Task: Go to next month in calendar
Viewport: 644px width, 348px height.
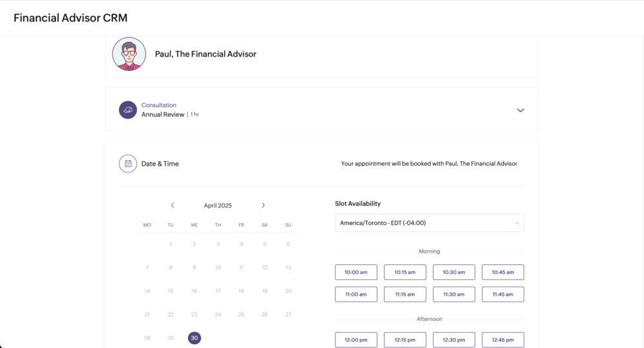Action: 263,206
